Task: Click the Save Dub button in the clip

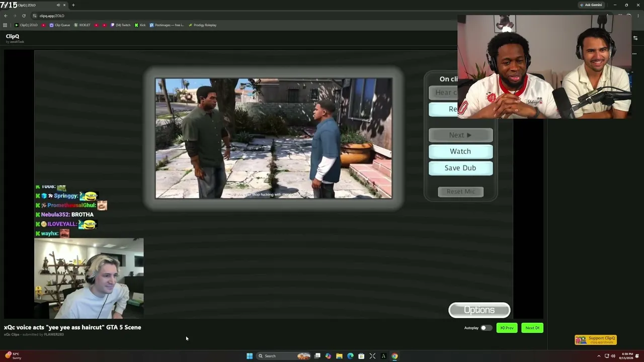Action: click(460, 168)
